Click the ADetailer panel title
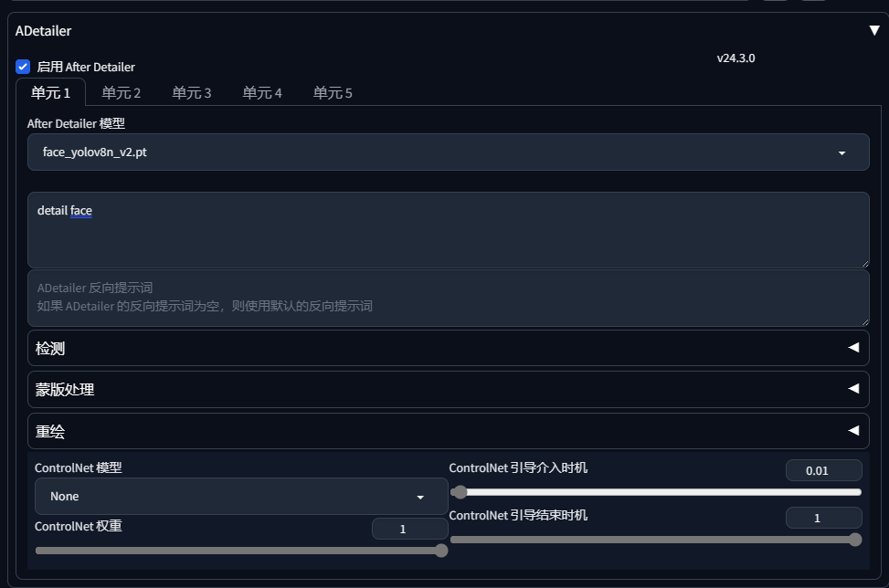This screenshot has height=588, width=889. point(44,31)
